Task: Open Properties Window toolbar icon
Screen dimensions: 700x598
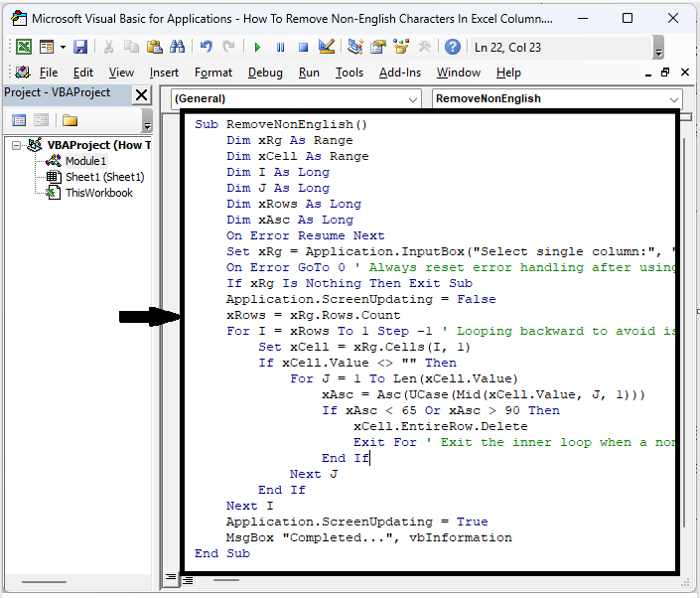Action: 378,47
